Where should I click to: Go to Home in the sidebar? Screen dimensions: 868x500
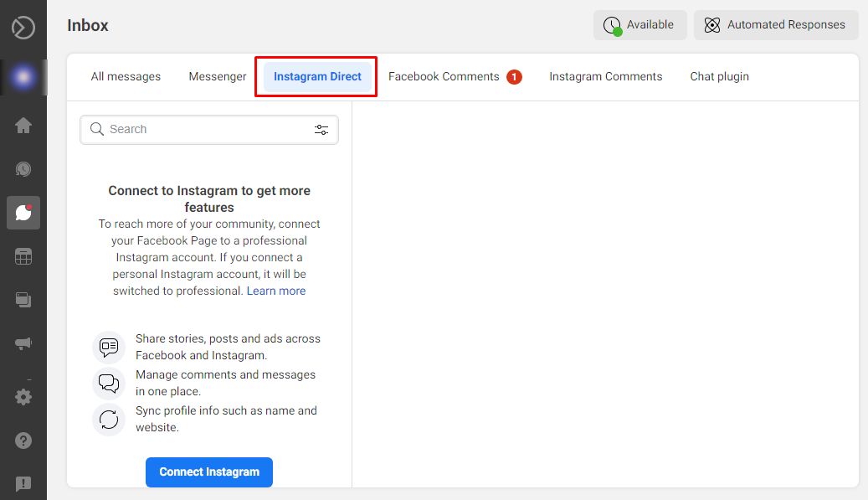[23, 125]
